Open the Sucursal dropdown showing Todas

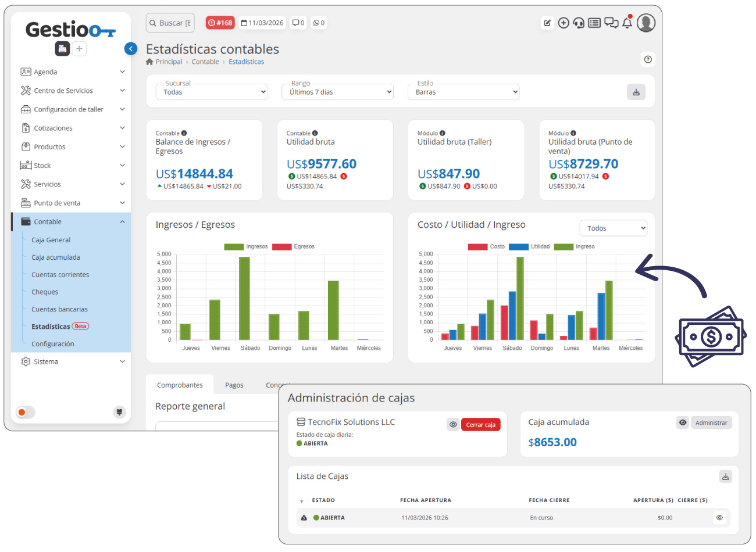[212, 92]
